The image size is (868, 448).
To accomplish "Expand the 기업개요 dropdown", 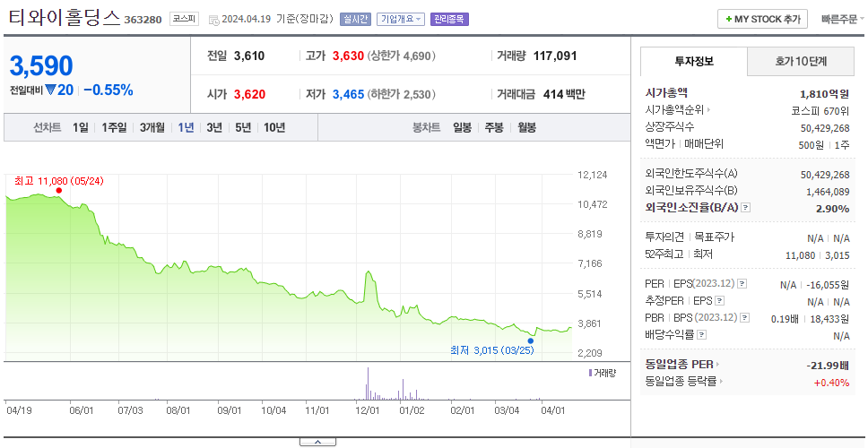I will pyautogui.click(x=401, y=20).
